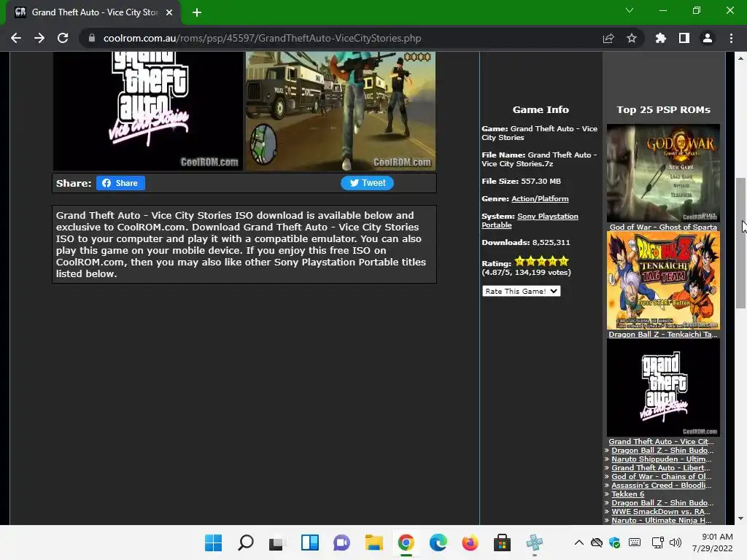Open volume control tray icon
The height and width of the screenshot is (560, 747).
(x=675, y=542)
